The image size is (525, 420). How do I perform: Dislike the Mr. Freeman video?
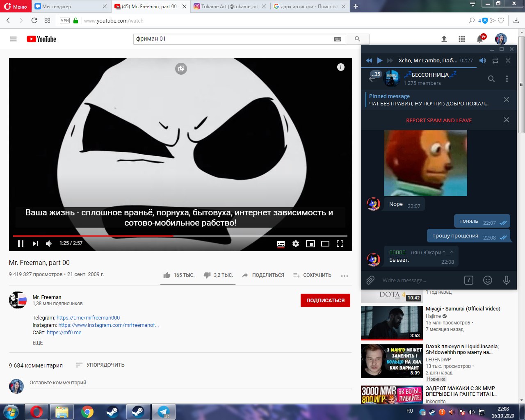[218, 275]
